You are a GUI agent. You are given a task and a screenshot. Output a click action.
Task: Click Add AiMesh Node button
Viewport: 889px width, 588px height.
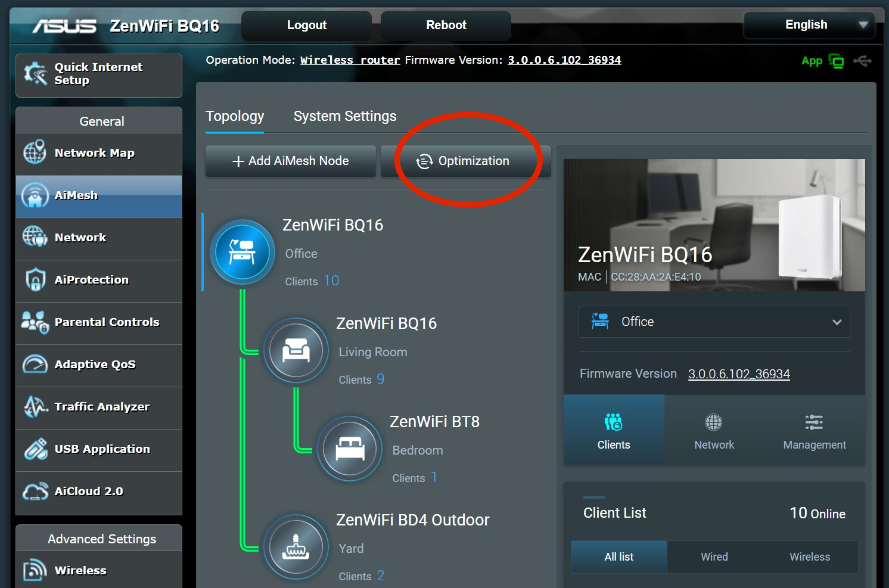(x=290, y=161)
